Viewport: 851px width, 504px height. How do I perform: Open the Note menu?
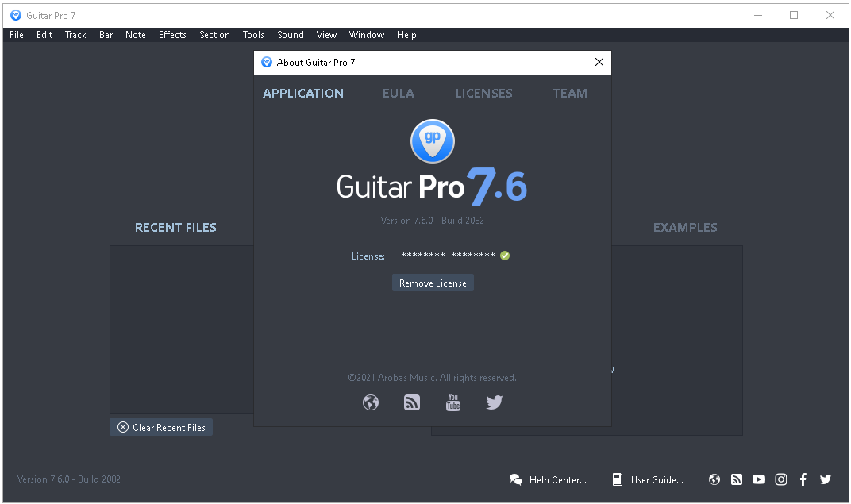[136, 35]
